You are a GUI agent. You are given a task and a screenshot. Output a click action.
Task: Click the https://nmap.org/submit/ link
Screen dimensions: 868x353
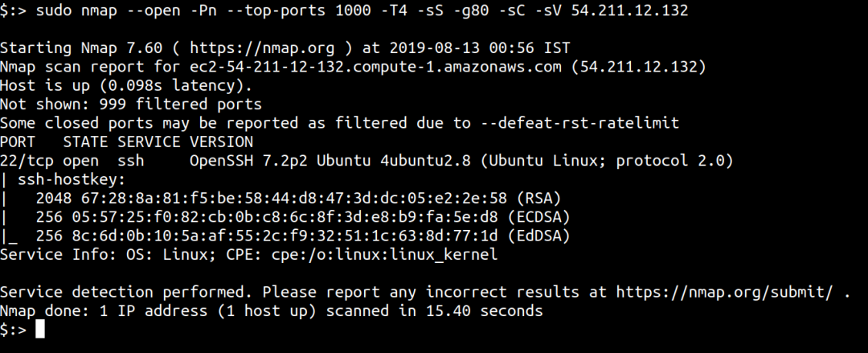pos(724,292)
